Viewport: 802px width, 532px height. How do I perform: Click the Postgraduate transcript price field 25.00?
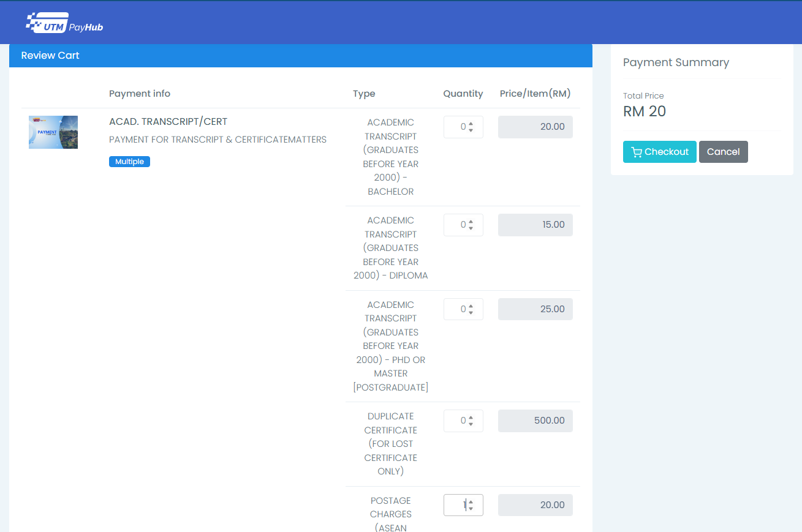coord(535,309)
